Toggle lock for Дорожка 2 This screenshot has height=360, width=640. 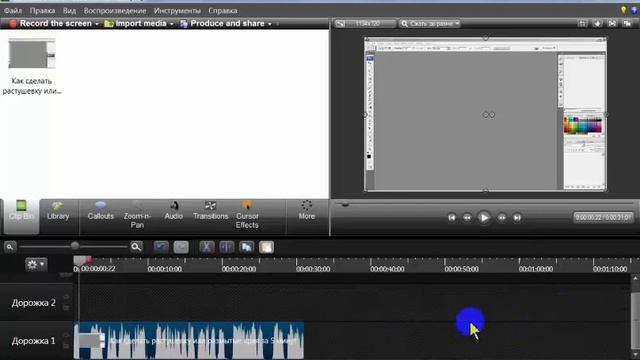(66, 307)
